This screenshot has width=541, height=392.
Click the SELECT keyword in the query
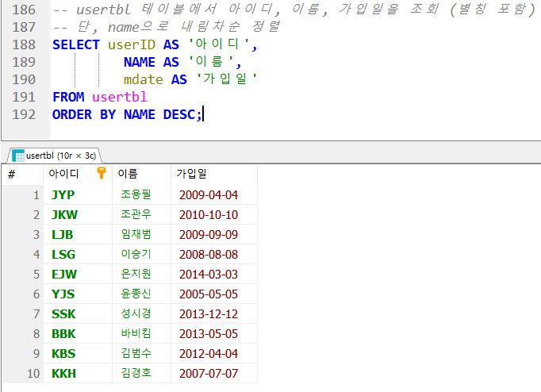(76, 44)
